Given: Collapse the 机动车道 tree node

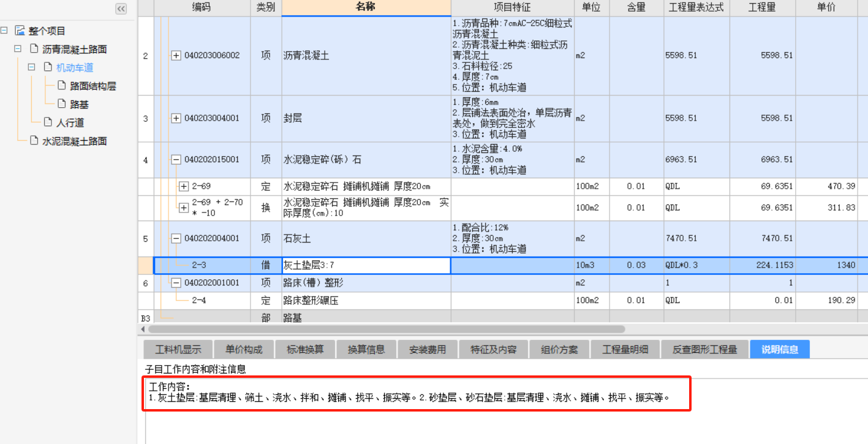Looking at the screenshot, I should 31,67.
